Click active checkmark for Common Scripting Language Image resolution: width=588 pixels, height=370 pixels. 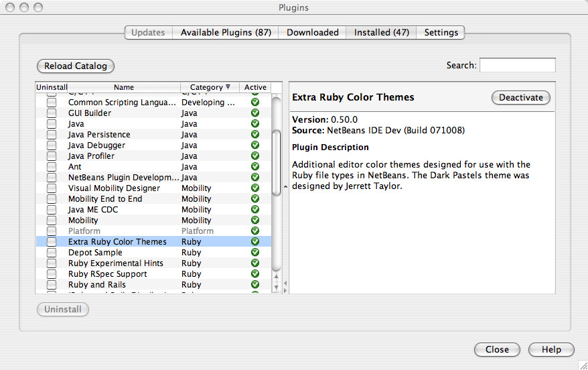coord(255,102)
